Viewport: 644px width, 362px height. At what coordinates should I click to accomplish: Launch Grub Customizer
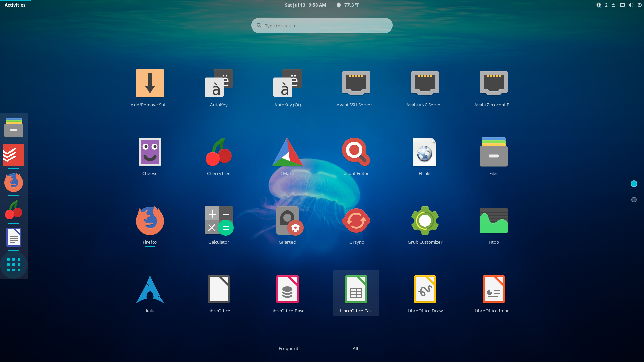coord(425,225)
